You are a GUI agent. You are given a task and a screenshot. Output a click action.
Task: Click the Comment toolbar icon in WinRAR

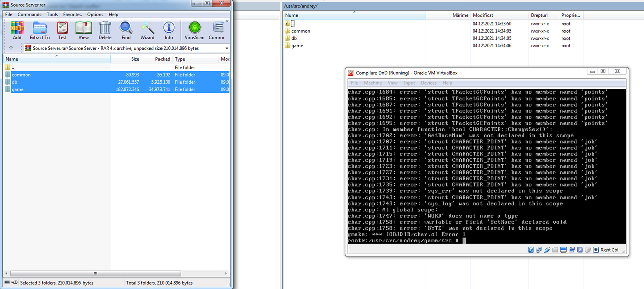click(217, 30)
